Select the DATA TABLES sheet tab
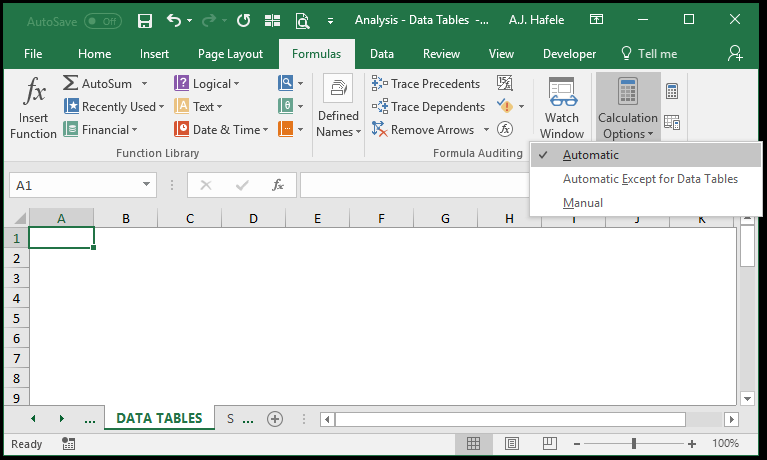This screenshot has width=767, height=460. [159, 418]
